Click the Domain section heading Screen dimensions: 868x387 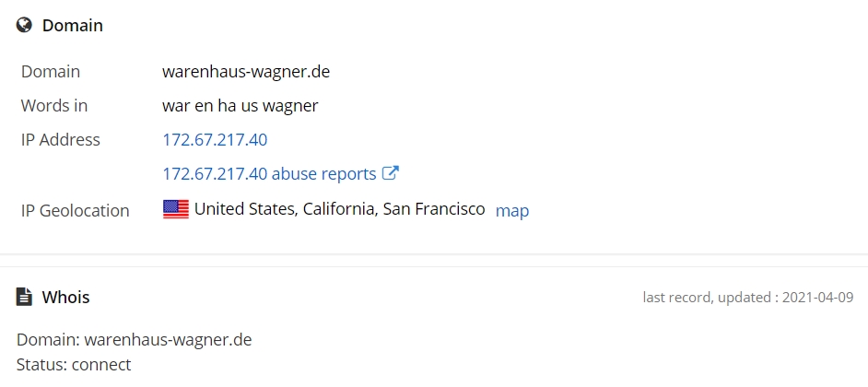point(73,26)
